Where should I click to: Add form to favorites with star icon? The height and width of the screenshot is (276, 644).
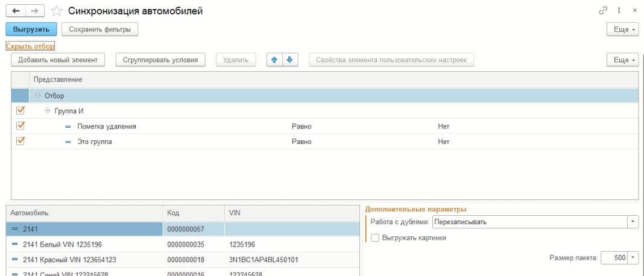pos(57,11)
